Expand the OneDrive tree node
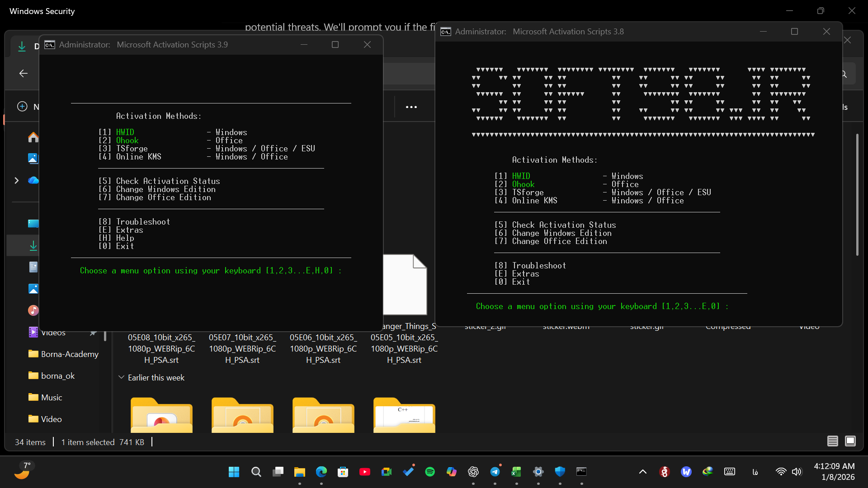868x488 pixels. tap(17, 180)
